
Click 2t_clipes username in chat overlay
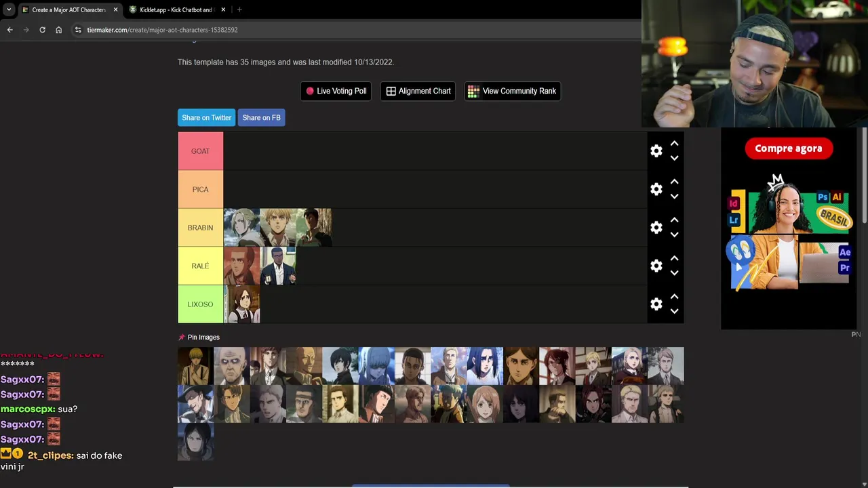[50, 455]
